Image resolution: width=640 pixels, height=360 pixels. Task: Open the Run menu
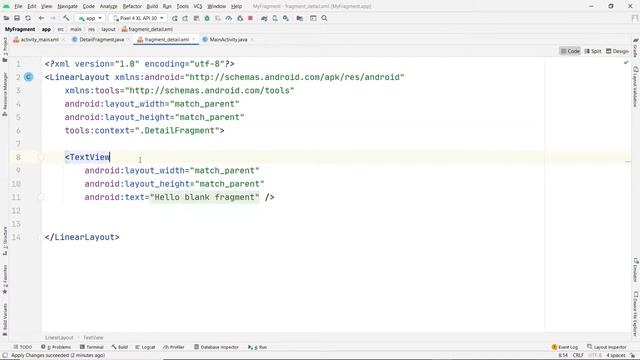click(167, 6)
